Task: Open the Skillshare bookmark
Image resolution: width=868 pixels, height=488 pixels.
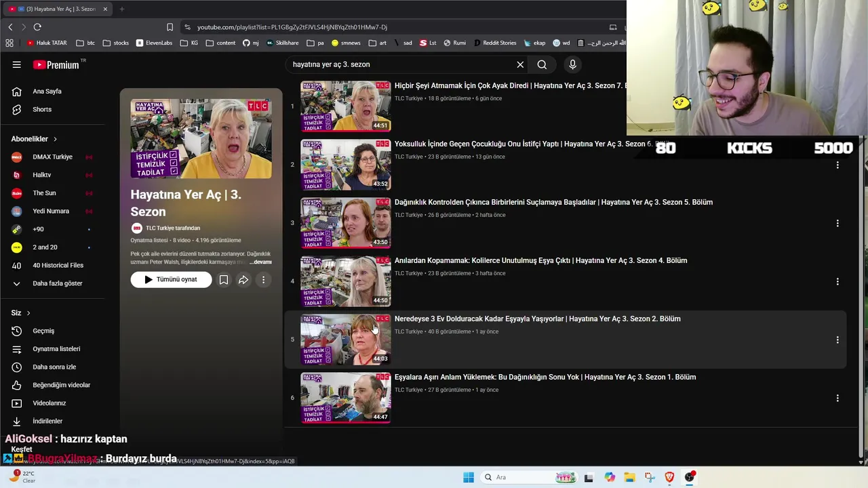Action: [282, 43]
